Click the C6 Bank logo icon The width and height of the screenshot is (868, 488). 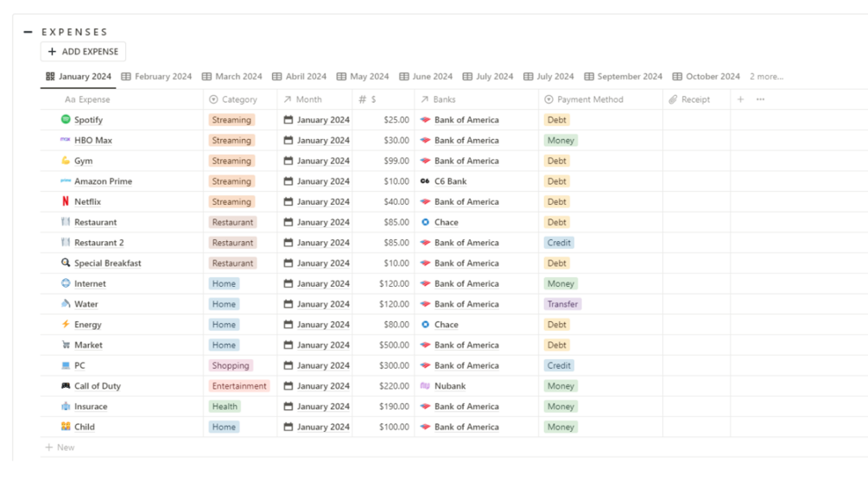[x=425, y=181]
